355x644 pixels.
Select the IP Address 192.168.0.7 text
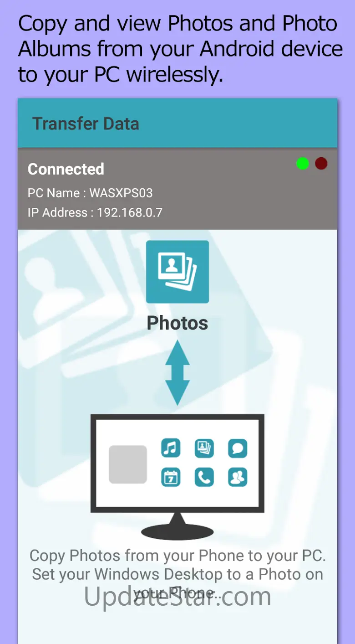(95, 212)
